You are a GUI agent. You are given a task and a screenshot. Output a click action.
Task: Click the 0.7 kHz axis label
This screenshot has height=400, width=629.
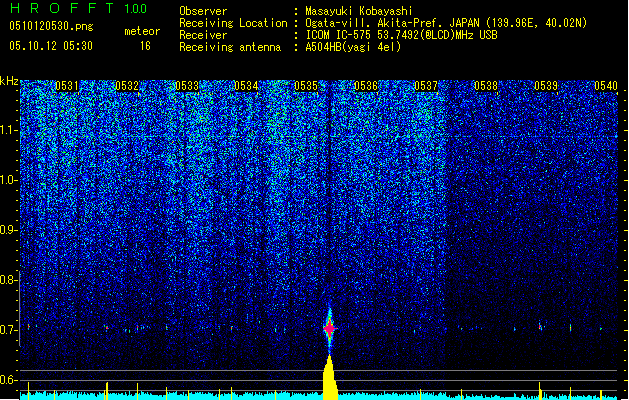9,330
